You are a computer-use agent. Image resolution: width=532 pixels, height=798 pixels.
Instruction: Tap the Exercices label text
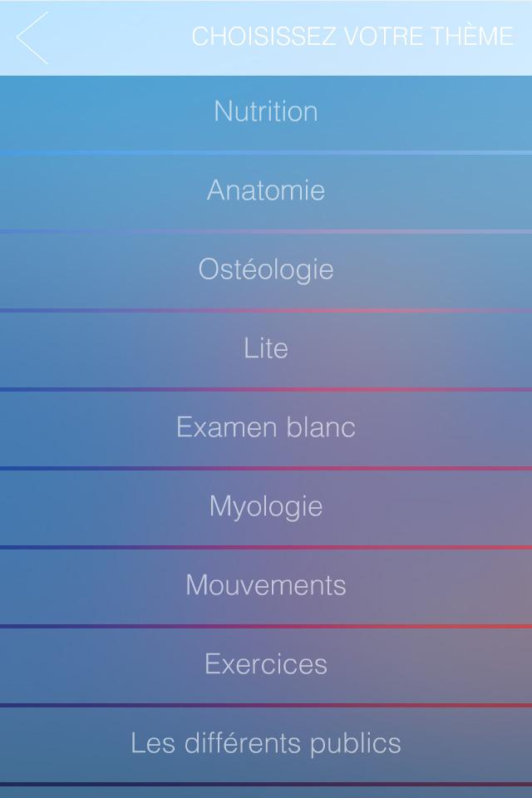(266, 664)
